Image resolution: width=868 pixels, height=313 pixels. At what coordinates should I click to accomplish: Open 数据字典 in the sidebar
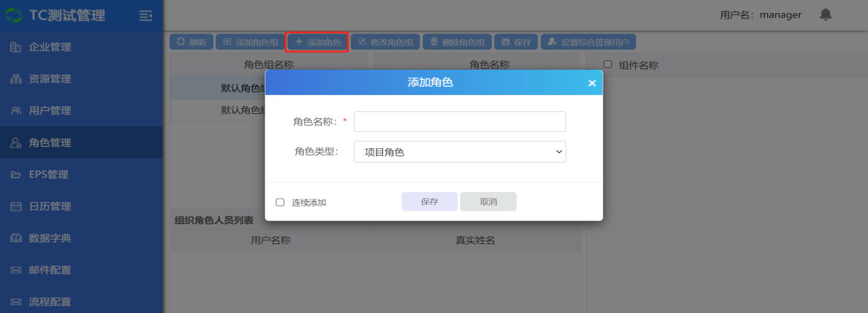[x=81, y=238]
